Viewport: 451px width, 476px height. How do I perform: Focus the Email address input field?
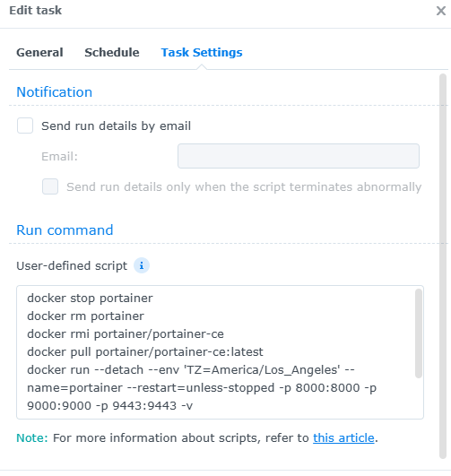pyautogui.click(x=299, y=156)
